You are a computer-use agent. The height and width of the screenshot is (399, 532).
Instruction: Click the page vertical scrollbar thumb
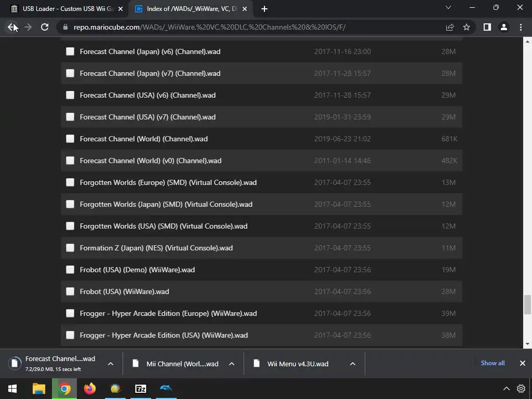coord(527,304)
